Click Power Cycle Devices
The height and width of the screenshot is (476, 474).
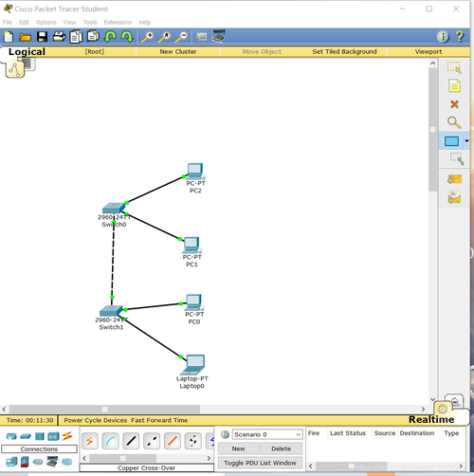pos(96,420)
